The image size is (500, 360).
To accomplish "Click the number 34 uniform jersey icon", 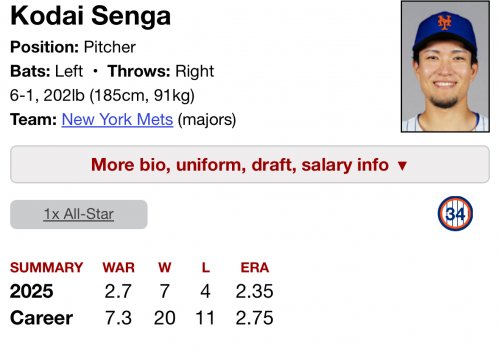I will pyautogui.click(x=455, y=214).
